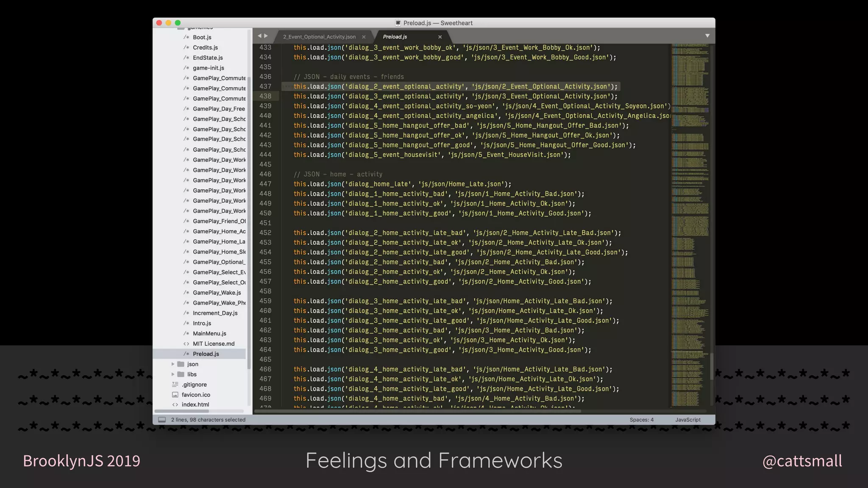This screenshot has height=488, width=868.
Task: Change the JavaScript syntax selector
Action: pyautogui.click(x=687, y=420)
